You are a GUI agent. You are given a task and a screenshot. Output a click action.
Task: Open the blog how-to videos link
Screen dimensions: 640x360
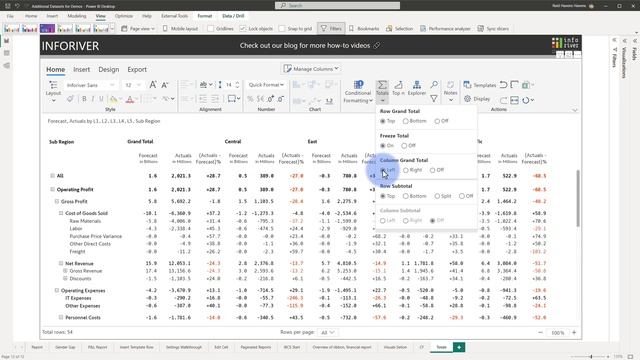tap(309, 45)
